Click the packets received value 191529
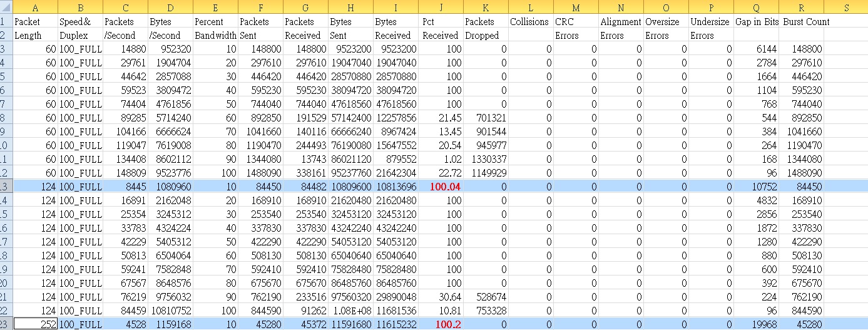This screenshot has height=330, width=868. coord(305,118)
